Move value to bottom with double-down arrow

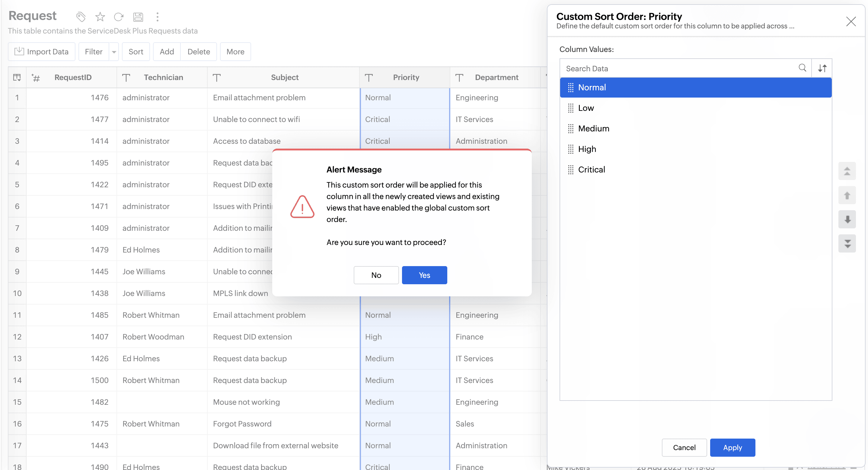click(847, 243)
